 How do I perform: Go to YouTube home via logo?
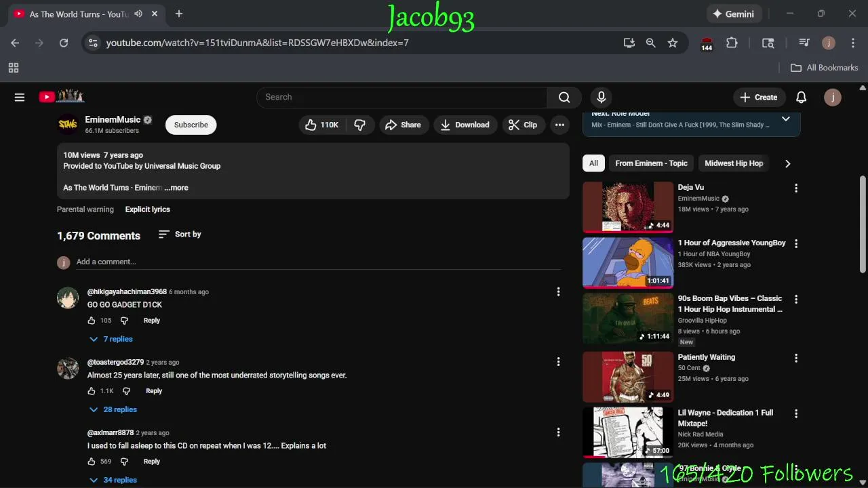pyautogui.click(x=61, y=97)
